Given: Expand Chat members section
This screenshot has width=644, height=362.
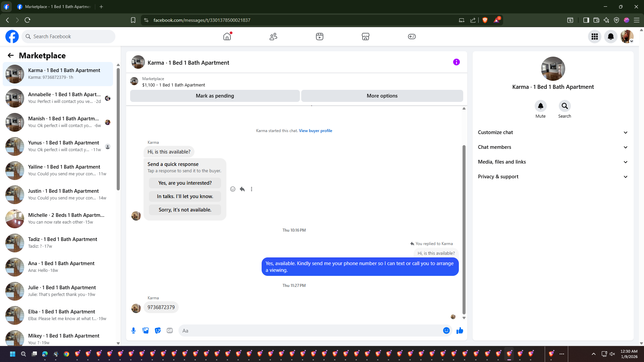Looking at the screenshot, I should [x=553, y=147].
